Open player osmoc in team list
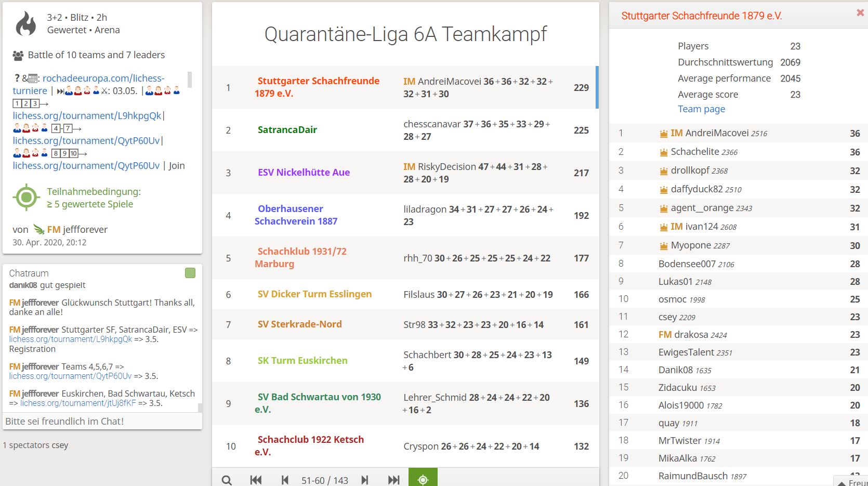The width and height of the screenshot is (868, 486). (x=738, y=299)
